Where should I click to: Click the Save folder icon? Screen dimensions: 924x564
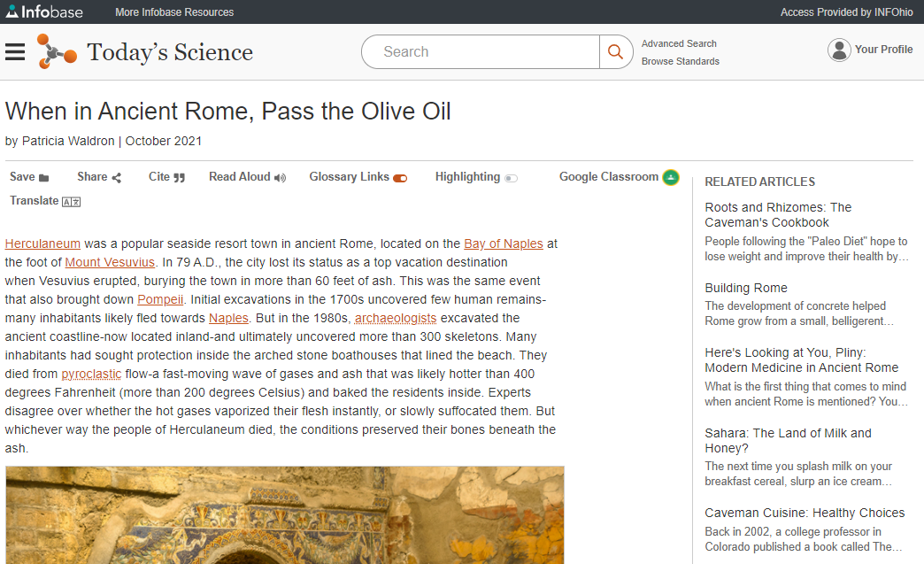(44, 178)
